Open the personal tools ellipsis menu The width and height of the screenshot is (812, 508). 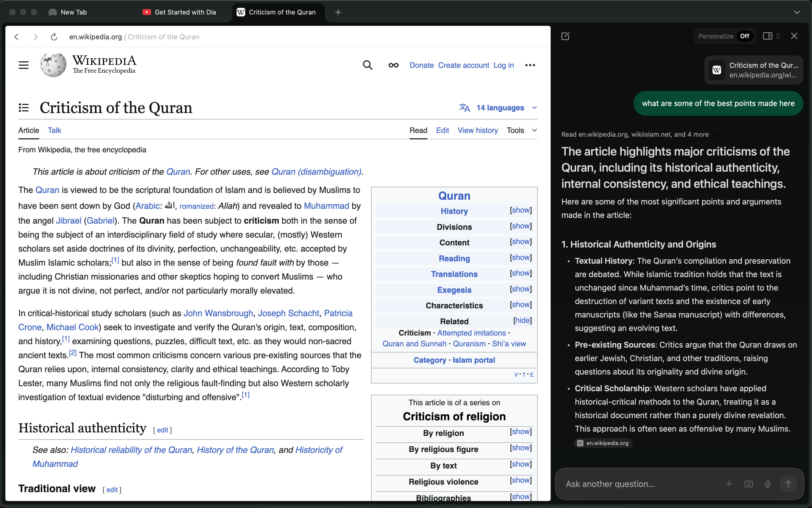[530, 65]
